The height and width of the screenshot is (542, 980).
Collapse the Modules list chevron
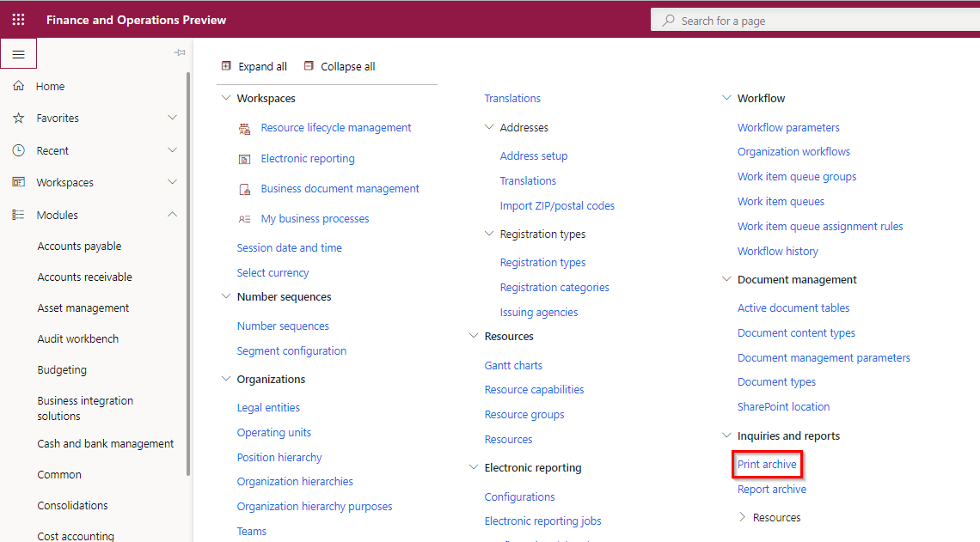click(x=172, y=215)
